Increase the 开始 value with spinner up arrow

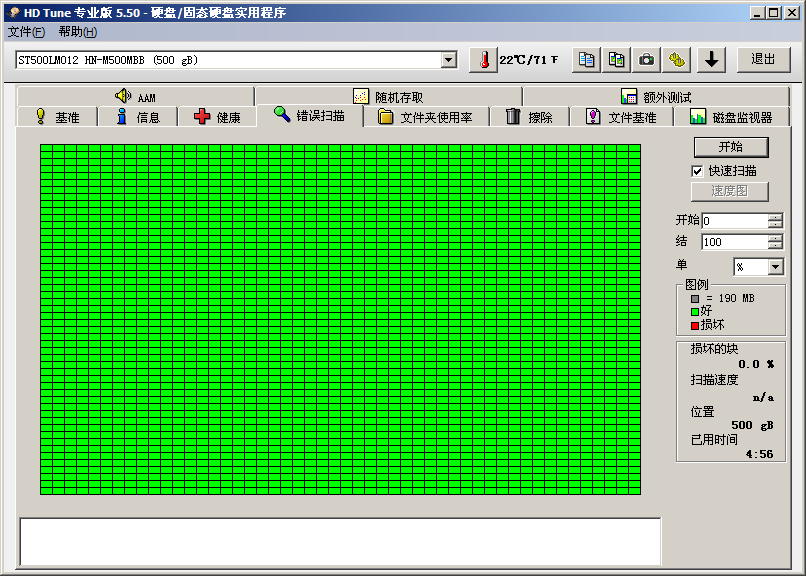775,217
